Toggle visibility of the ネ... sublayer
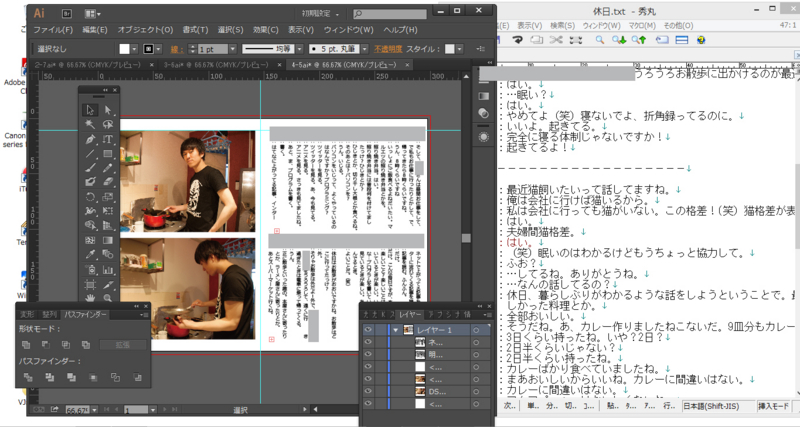The height and width of the screenshot is (427, 800). coord(368,342)
